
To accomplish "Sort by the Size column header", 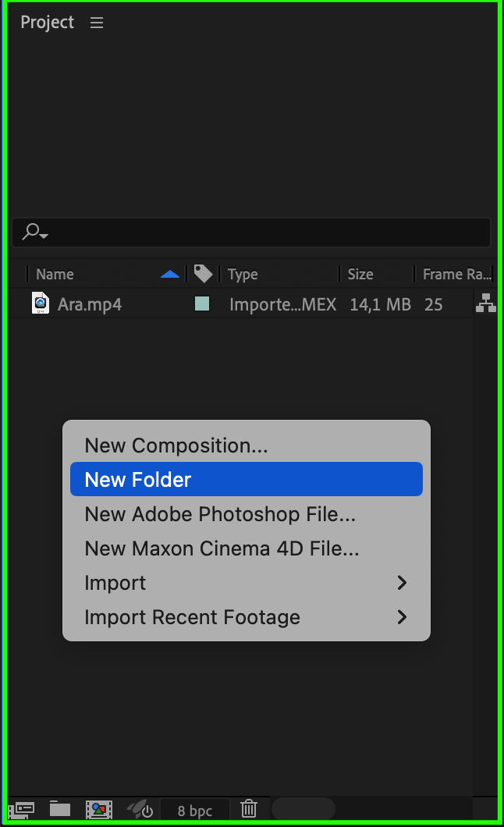I will click(360, 274).
